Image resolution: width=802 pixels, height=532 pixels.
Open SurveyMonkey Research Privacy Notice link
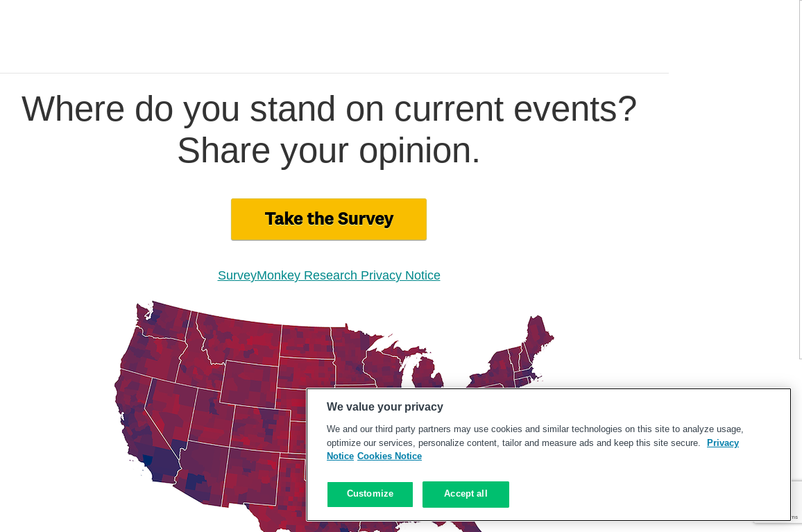point(328,275)
